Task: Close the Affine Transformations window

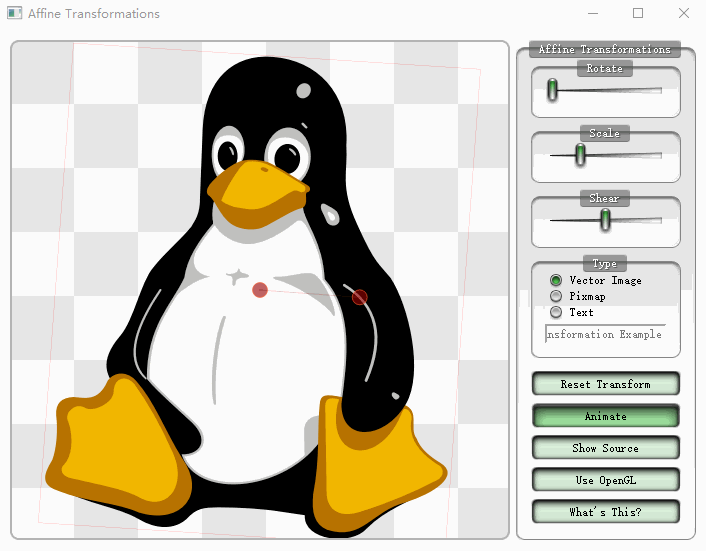Action: point(684,14)
